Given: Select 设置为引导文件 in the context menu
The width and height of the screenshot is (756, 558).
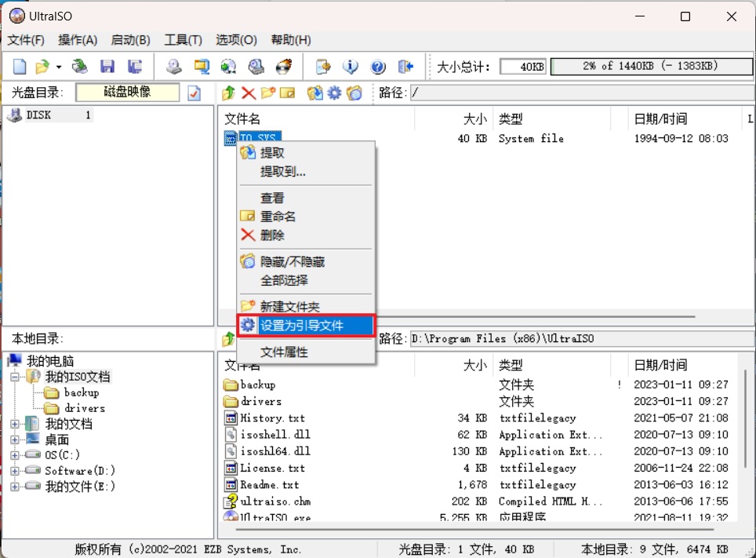Looking at the screenshot, I should (306, 326).
